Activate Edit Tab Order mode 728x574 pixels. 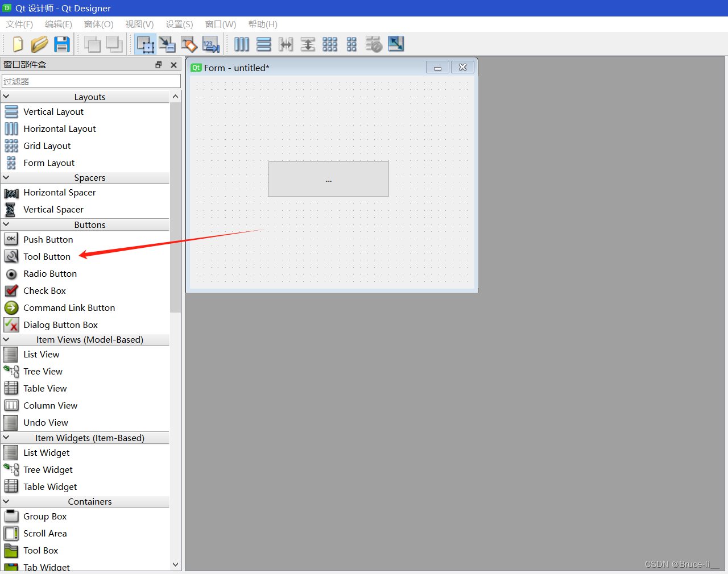point(211,44)
